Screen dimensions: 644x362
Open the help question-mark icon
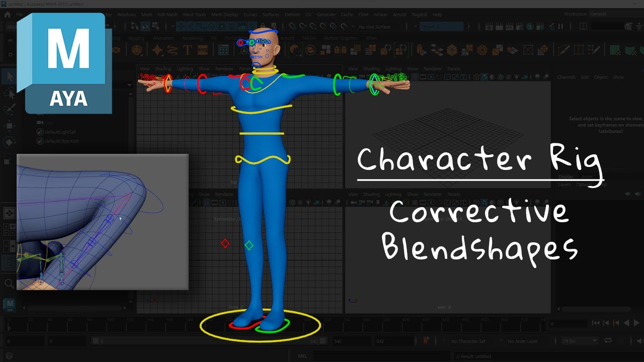[x=9, y=356]
